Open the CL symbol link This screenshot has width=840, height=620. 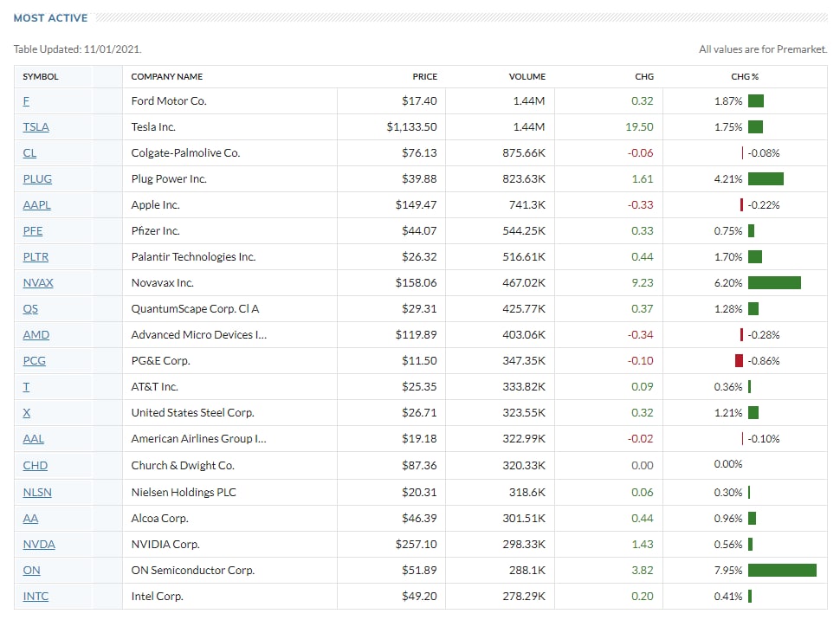(x=29, y=153)
